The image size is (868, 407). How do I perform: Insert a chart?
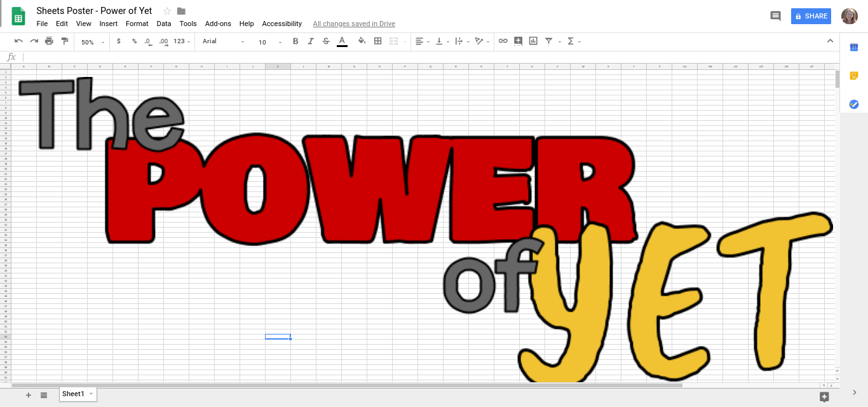[x=532, y=41]
